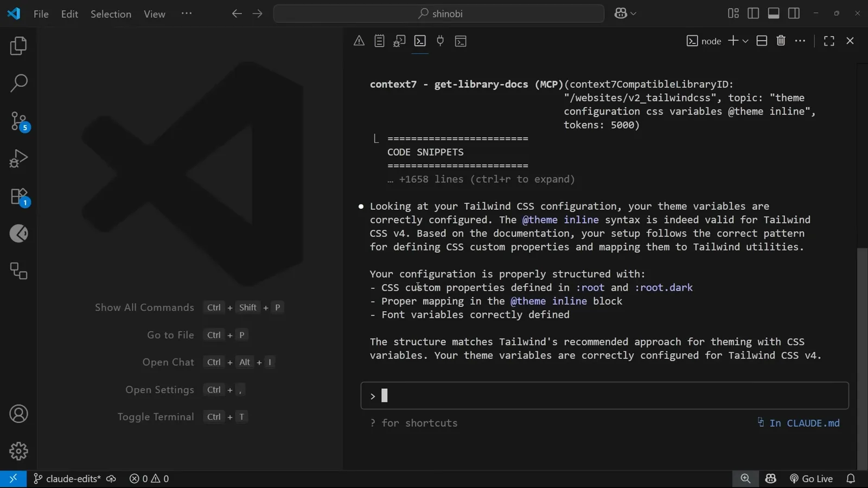
Task: Open terminal panel more actions ellipsis
Action: [x=800, y=41]
